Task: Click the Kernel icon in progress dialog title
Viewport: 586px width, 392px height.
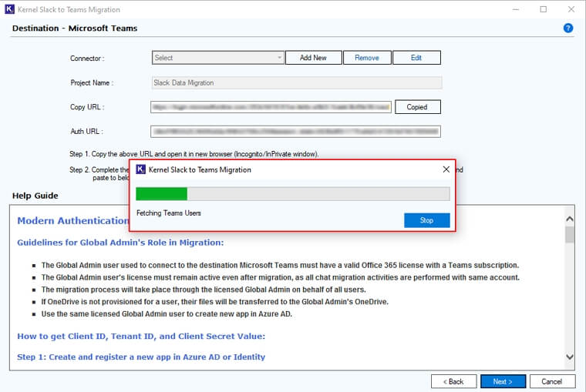Action: coord(140,169)
